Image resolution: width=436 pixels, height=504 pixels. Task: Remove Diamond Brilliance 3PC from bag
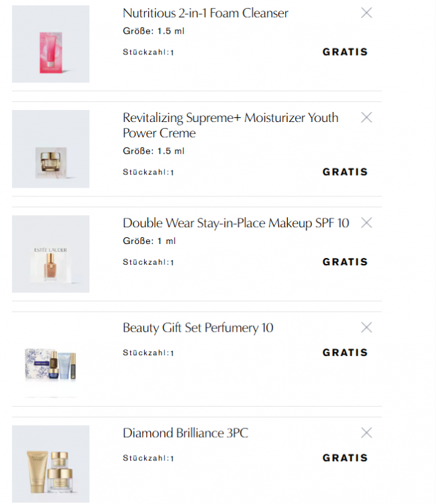[366, 432]
